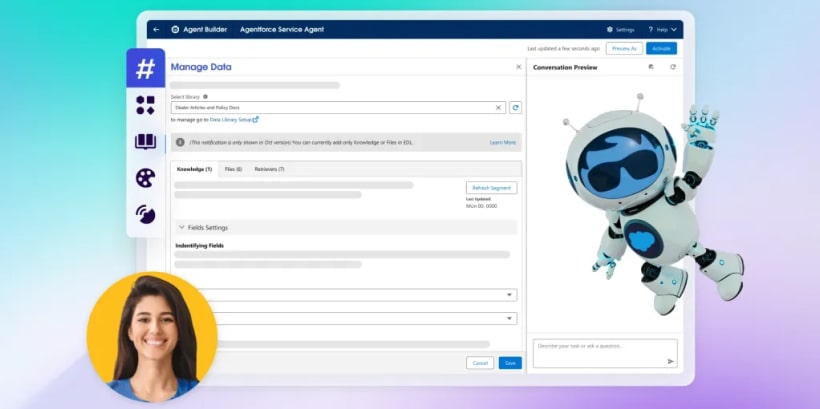Open the second dropdown above Cancel button
The height and width of the screenshot is (409, 820).
click(510, 318)
